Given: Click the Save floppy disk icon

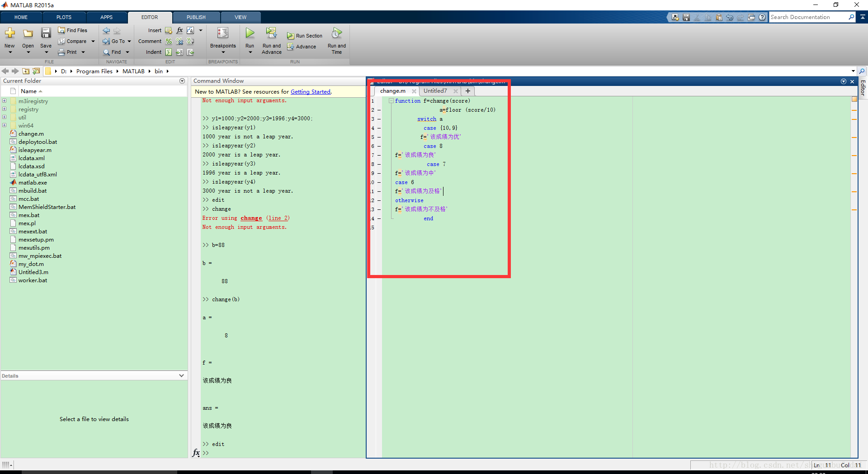Looking at the screenshot, I should 46,33.
